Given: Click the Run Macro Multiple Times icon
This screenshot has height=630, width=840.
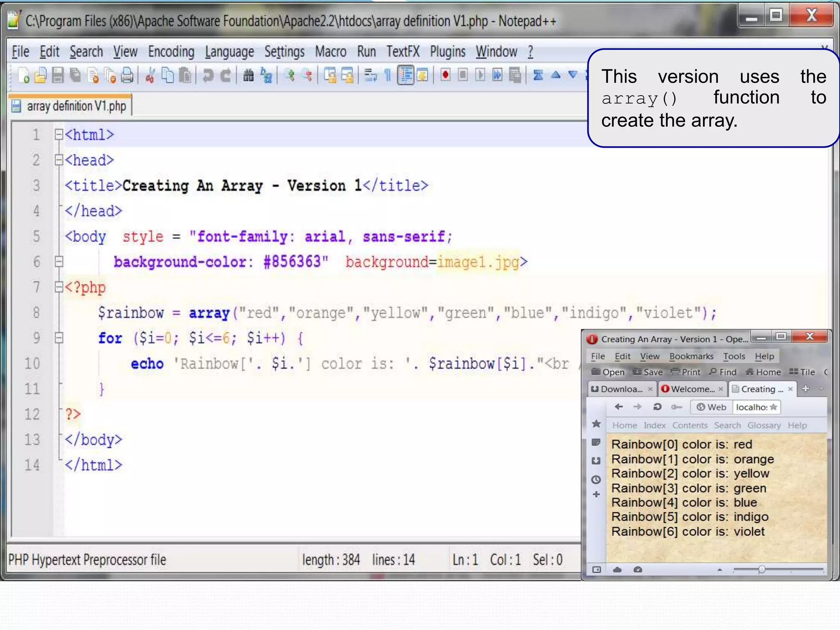Looking at the screenshot, I should click(x=497, y=75).
